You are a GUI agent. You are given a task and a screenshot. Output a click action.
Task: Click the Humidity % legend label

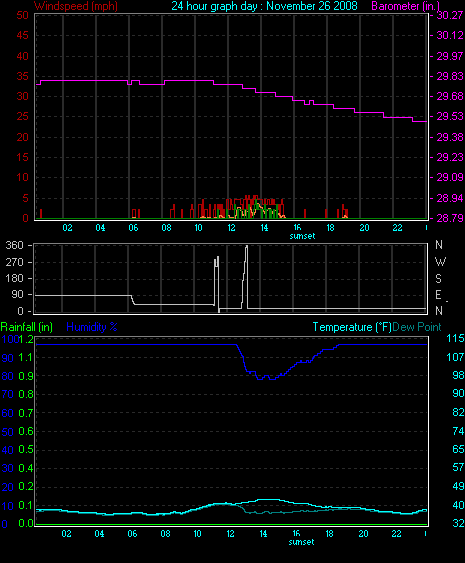(92, 327)
